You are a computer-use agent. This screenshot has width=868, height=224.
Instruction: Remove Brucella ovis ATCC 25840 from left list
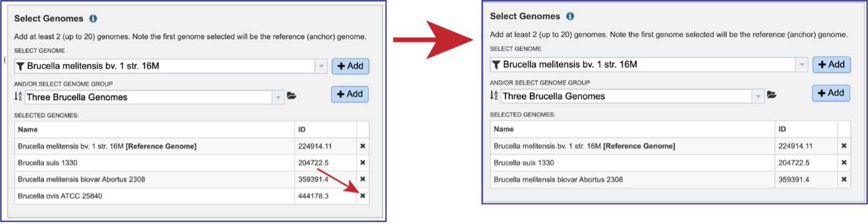point(362,195)
